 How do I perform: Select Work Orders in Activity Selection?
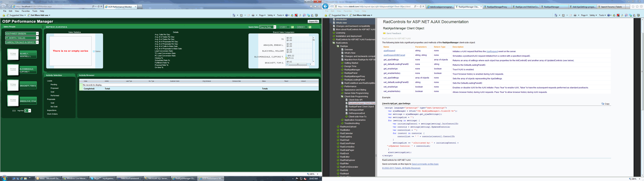click(x=52, y=114)
